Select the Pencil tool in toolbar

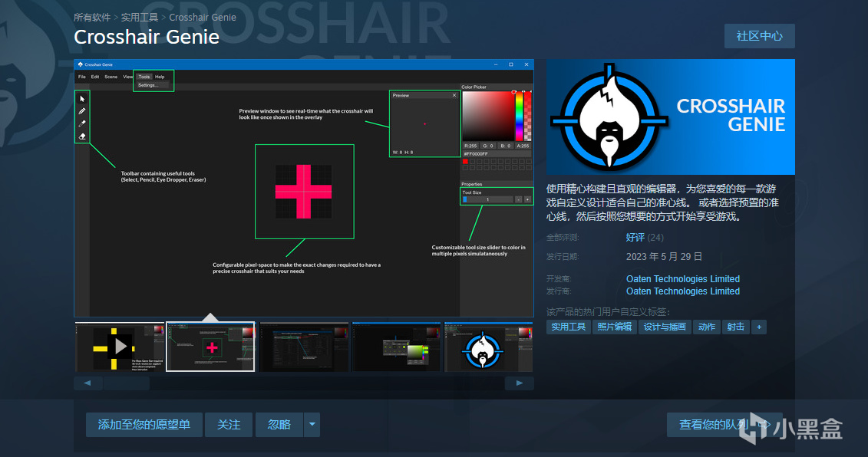click(82, 111)
